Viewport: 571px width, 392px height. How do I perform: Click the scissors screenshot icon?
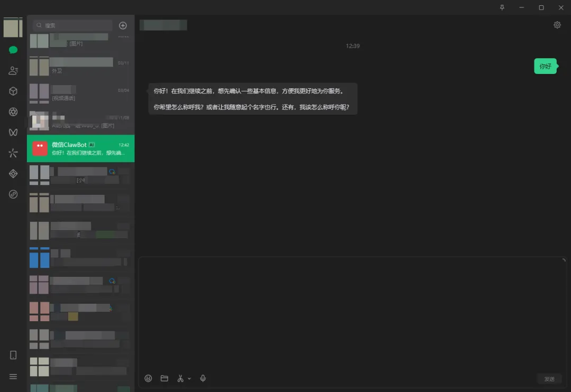tap(180, 378)
